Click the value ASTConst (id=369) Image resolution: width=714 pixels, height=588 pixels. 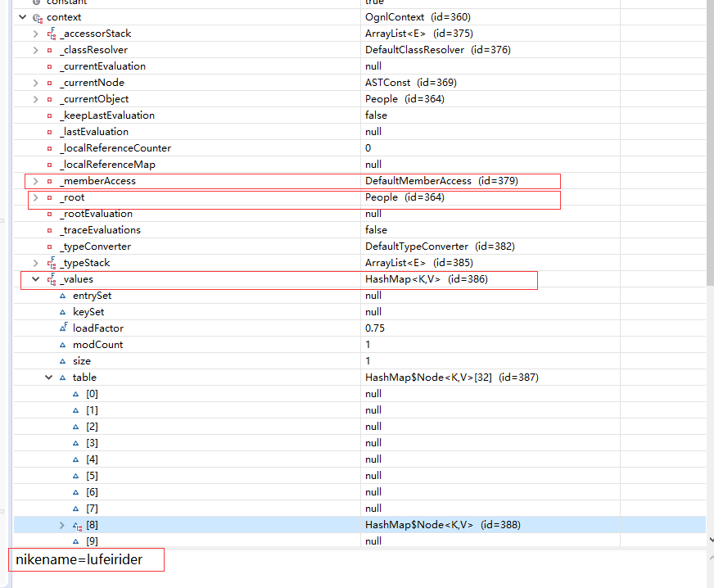(x=411, y=83)
